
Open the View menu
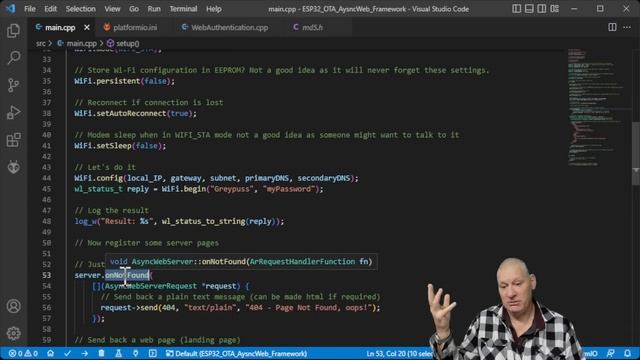pyautogui.click(x=112, y=9)
